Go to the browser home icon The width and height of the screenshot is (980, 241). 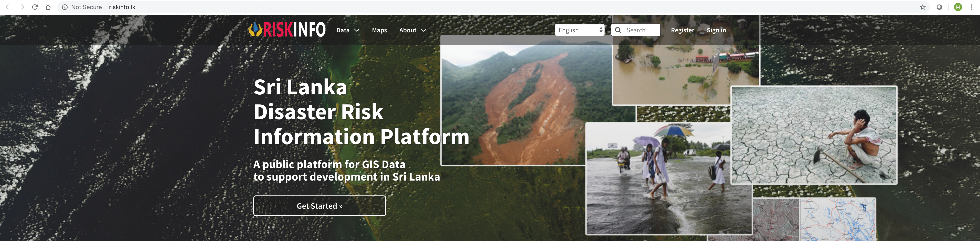coord(48,7)
